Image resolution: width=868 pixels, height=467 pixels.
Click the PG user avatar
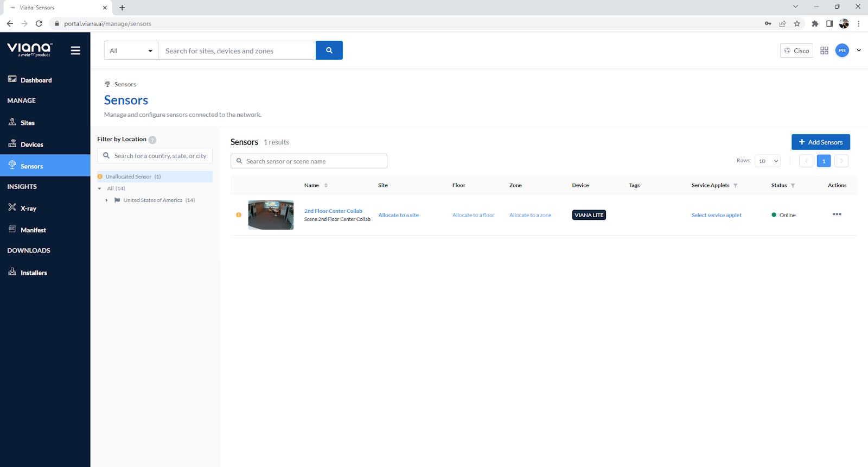842,51
